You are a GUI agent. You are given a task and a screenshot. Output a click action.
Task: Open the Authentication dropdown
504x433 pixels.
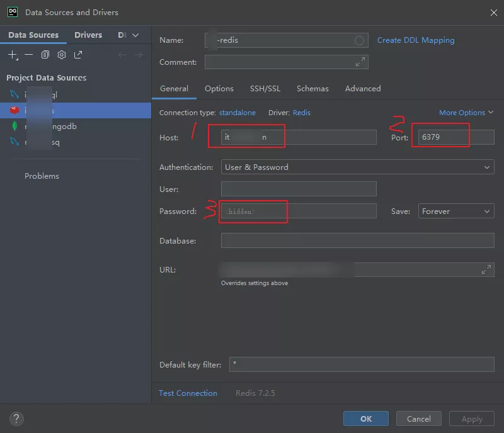click(x=357, y=167)
